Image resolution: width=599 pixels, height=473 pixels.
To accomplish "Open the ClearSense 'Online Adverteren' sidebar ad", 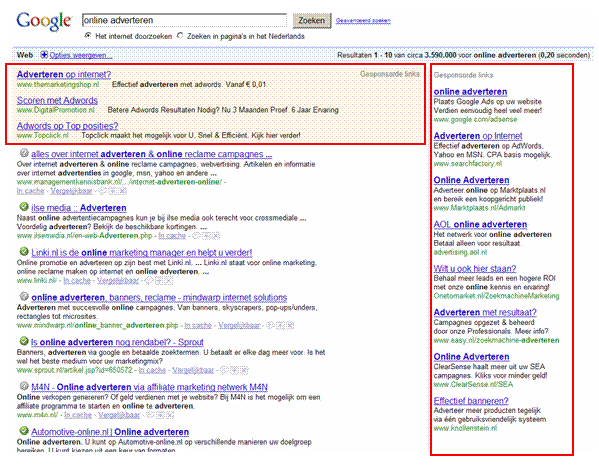I will click(471, 357).
